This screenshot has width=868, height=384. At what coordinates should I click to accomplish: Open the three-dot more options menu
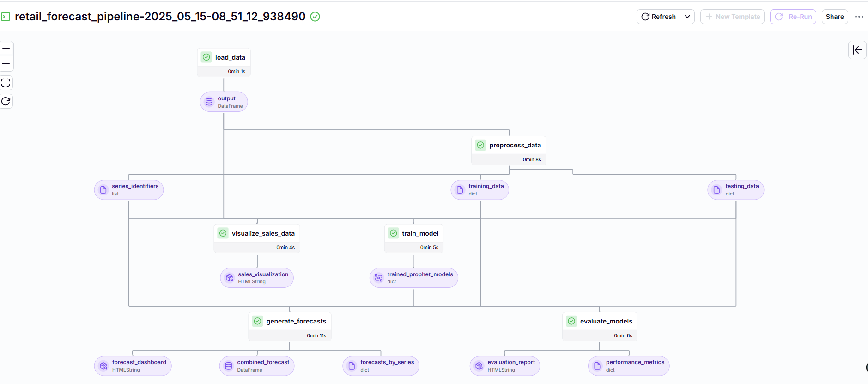coord(859,17)
